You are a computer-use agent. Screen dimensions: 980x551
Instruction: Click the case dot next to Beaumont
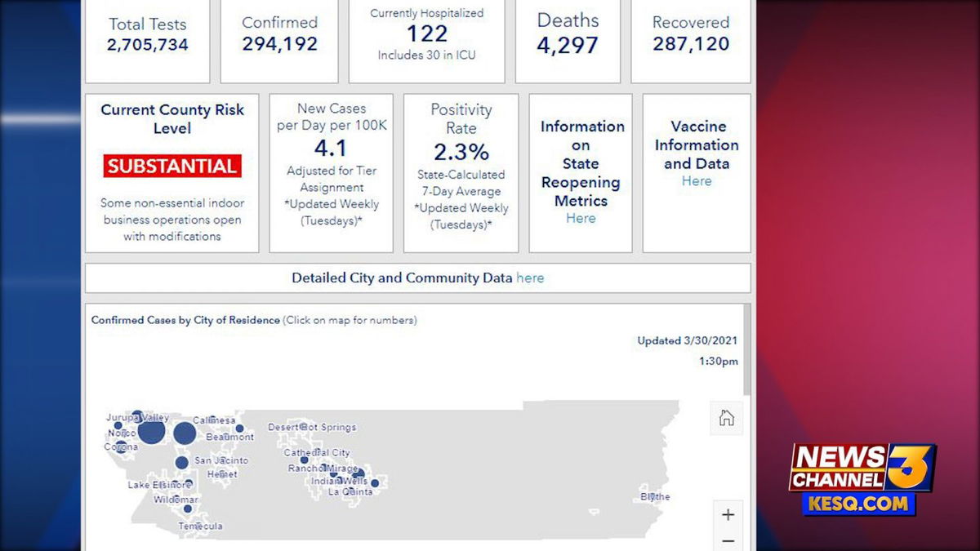(239, 429)
